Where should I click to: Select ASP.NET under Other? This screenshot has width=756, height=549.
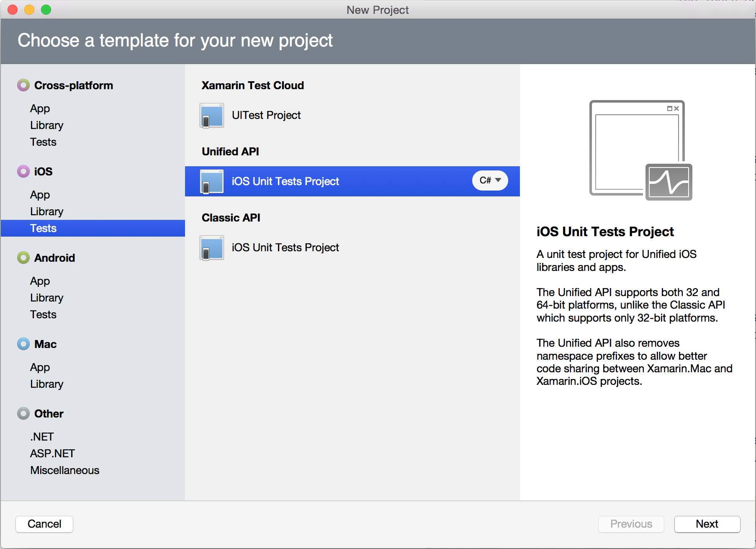(x=52, y=454)
